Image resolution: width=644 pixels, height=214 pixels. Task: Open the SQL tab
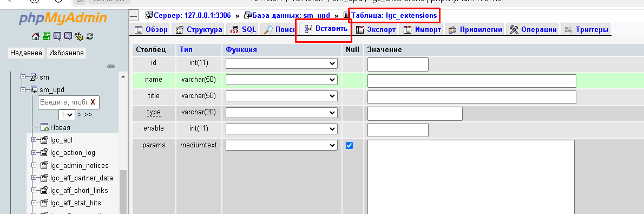[243, 29]
